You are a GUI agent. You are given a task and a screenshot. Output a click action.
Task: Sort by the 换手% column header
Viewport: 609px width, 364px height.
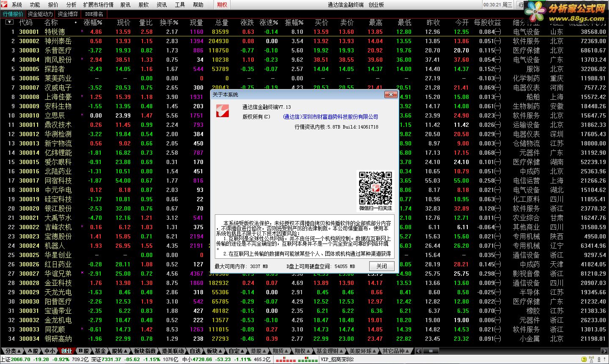169,22
